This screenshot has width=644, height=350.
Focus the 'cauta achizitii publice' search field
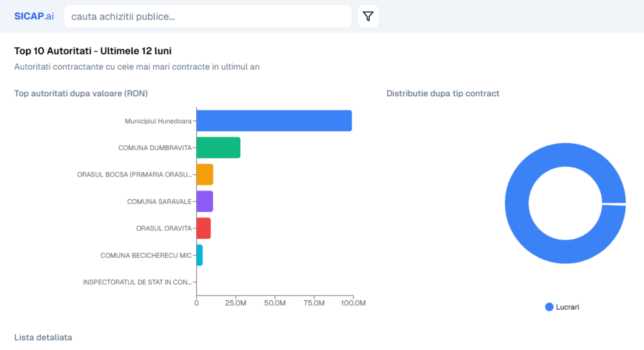[x=208, y=16]
